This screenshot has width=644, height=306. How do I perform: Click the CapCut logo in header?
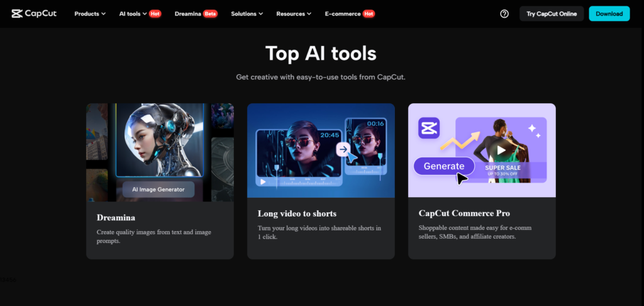[x=34, y=14]
